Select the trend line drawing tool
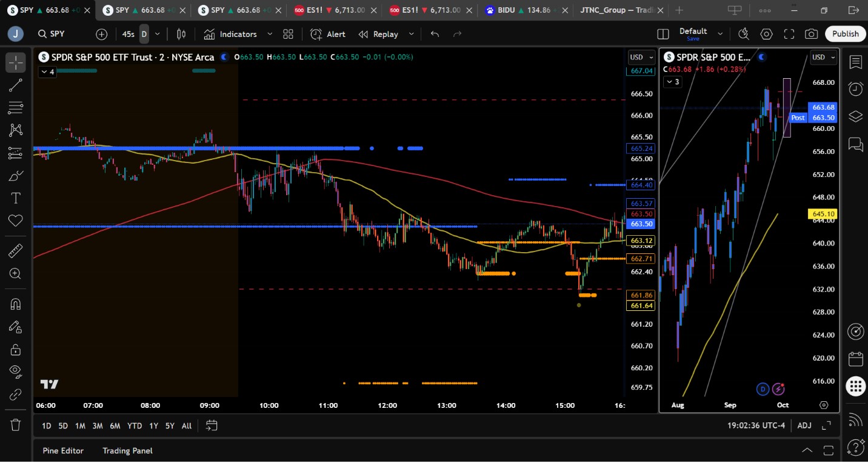Viewport: 868px width, 463px height. [16, 85]
